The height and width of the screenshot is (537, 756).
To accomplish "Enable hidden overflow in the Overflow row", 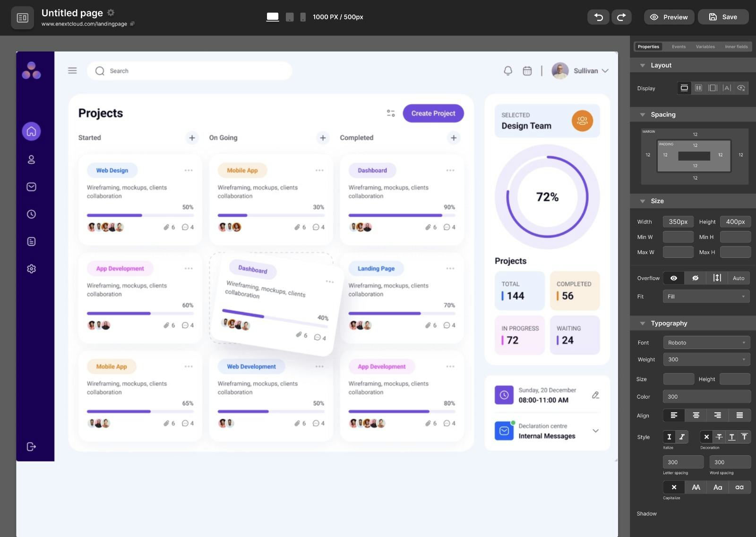I will point(695,278).
